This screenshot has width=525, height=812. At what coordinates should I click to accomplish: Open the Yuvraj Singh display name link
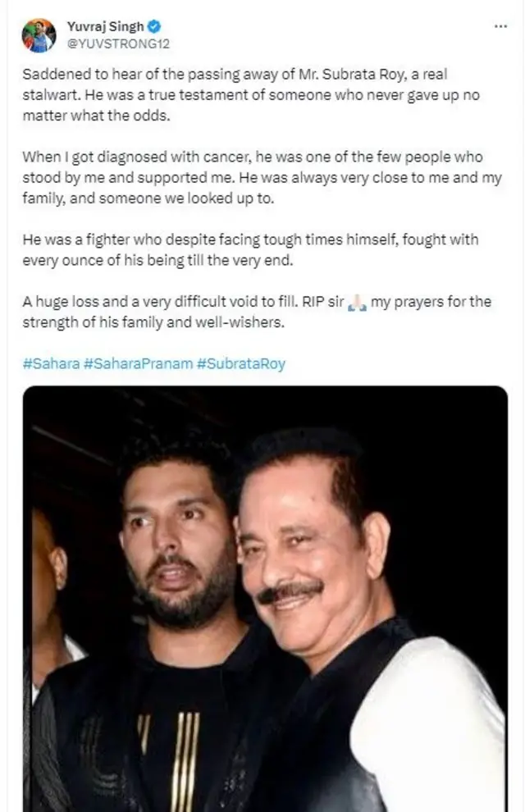pos(105,26)
